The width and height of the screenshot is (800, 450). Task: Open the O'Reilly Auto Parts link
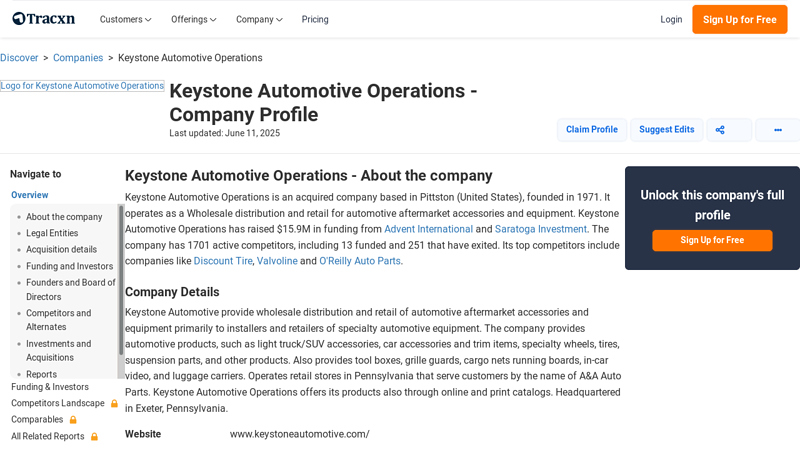360,261
